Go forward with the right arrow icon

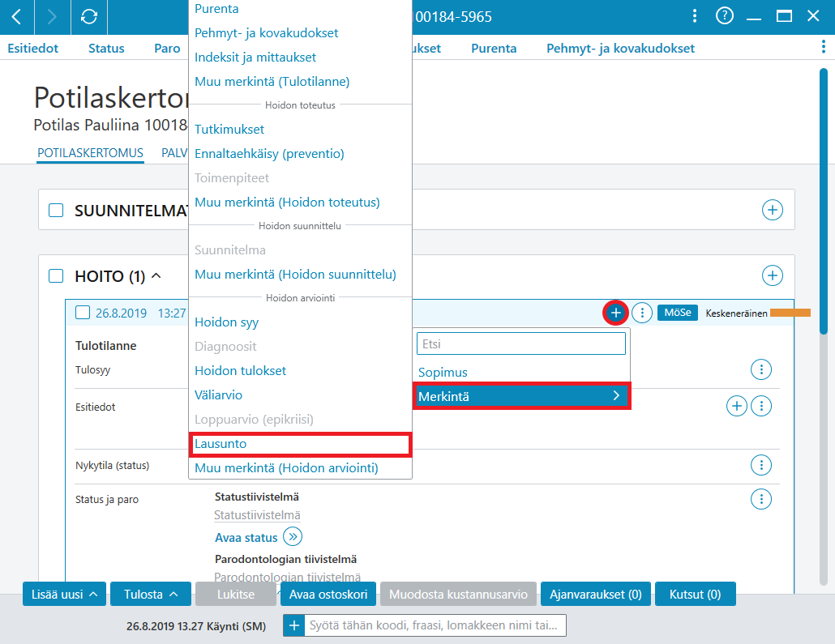tap(52, 17)
